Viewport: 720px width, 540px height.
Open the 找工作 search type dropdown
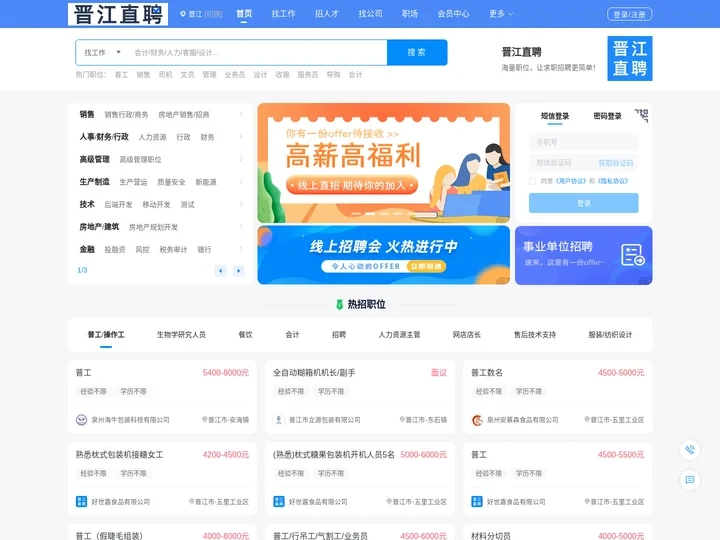pos(102,52)
